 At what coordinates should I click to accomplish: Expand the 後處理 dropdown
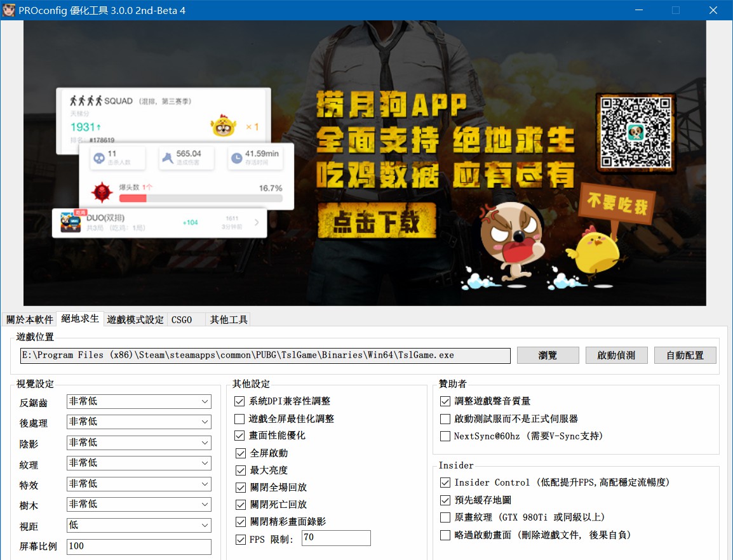(x=139, y=422)
